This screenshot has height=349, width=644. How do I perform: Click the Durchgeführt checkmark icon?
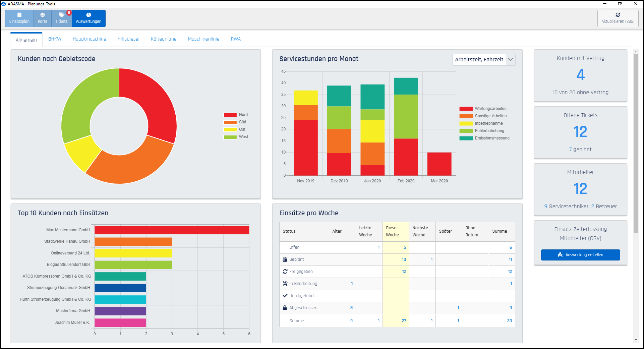[x=285, y=296]
